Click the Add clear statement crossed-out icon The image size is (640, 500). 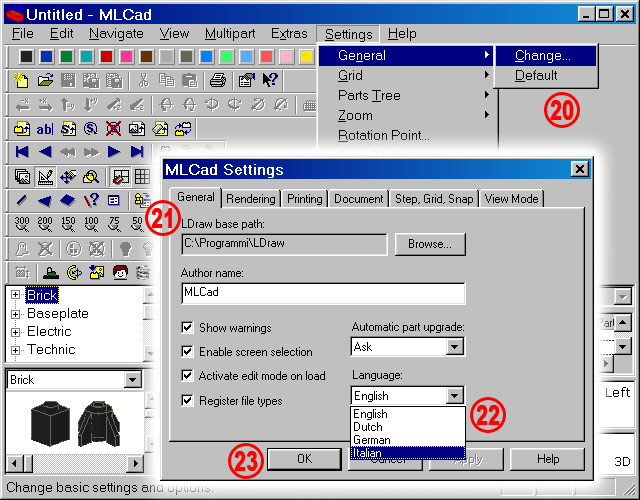[113, 129]
